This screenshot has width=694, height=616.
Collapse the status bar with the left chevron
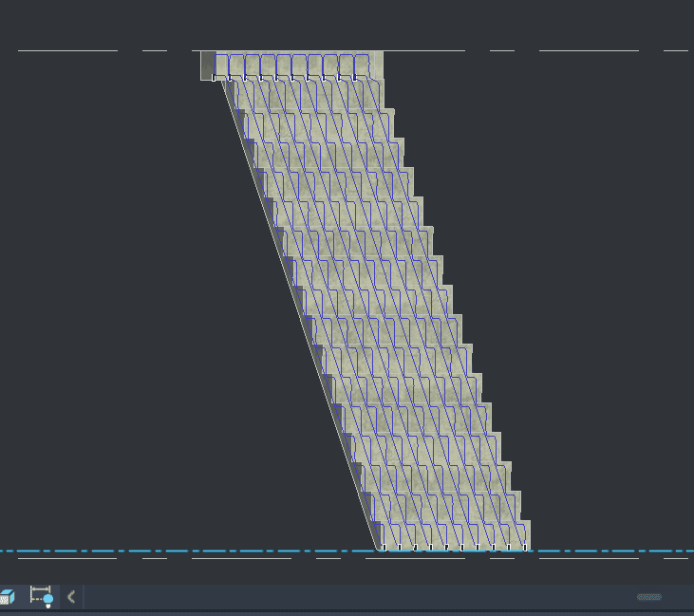point(71,597)
